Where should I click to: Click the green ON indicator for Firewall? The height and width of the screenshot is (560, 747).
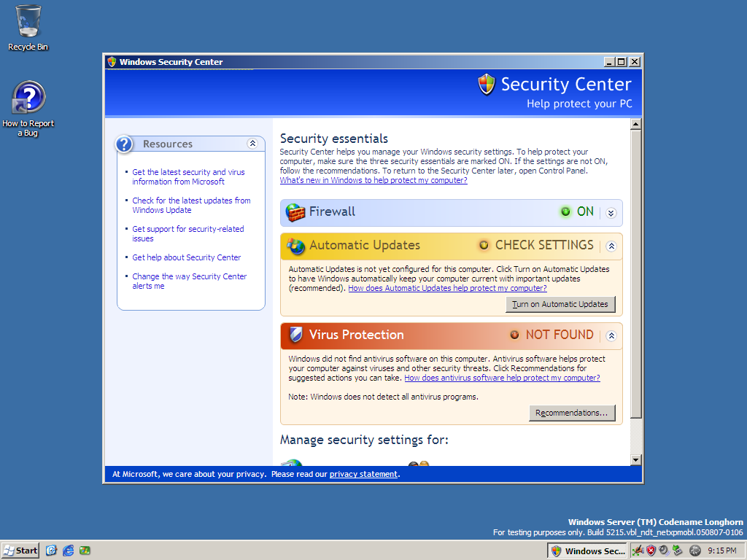565,212
